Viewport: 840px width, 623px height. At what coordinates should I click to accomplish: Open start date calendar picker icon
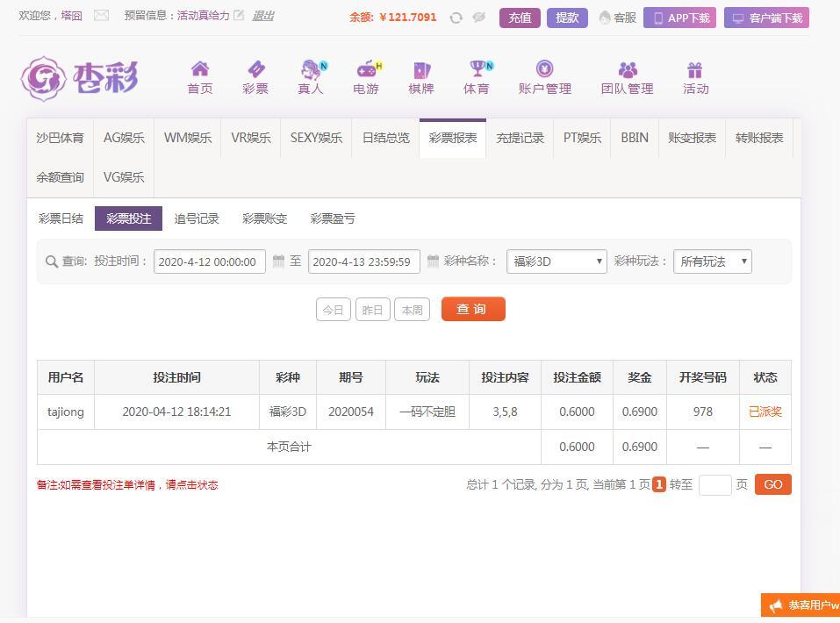[x=278, y=261]
